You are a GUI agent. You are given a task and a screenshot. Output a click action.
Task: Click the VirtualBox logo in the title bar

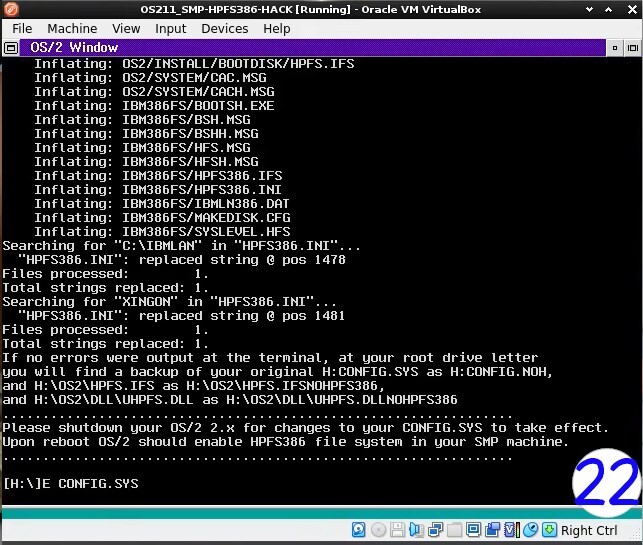pyautogui.click(x=11, y=9)
